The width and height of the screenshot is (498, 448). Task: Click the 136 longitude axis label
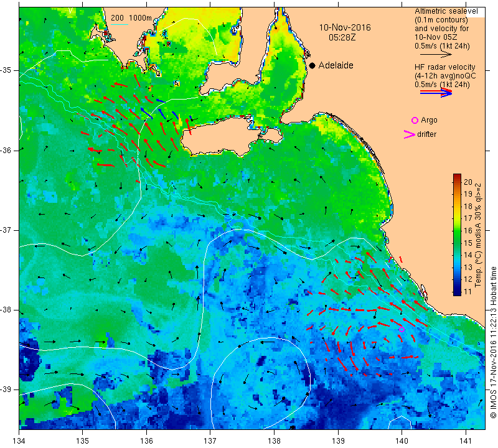tap(146, 441)
